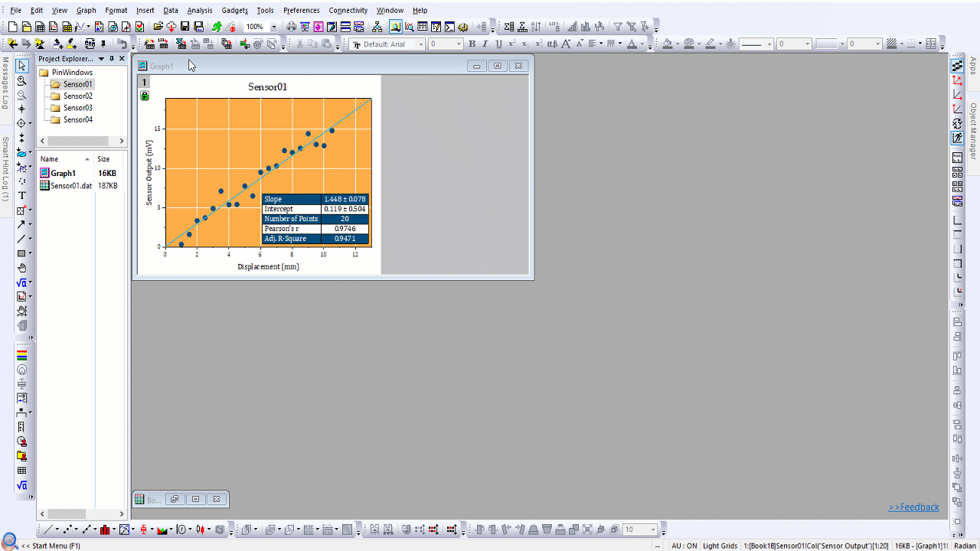Select the Text tool in the left toolbar

click(x=22, y=195)
